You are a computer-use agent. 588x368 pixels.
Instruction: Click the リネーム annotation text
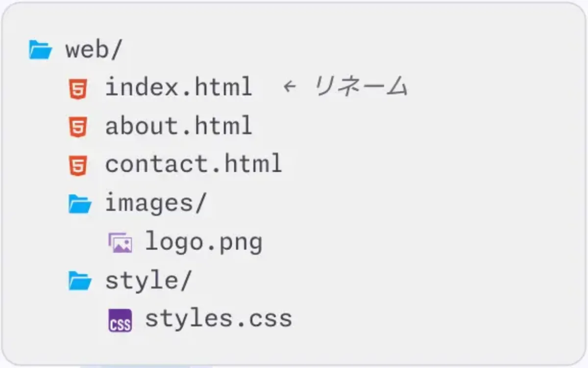pos(361,87)
